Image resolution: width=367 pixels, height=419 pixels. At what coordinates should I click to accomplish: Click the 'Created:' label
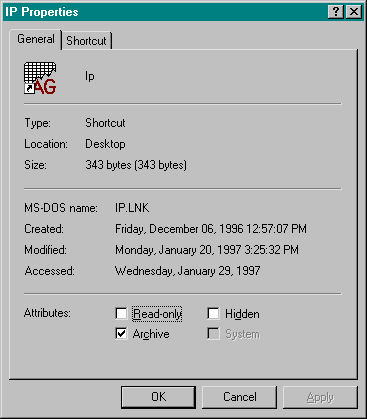[x=44, y=229]
